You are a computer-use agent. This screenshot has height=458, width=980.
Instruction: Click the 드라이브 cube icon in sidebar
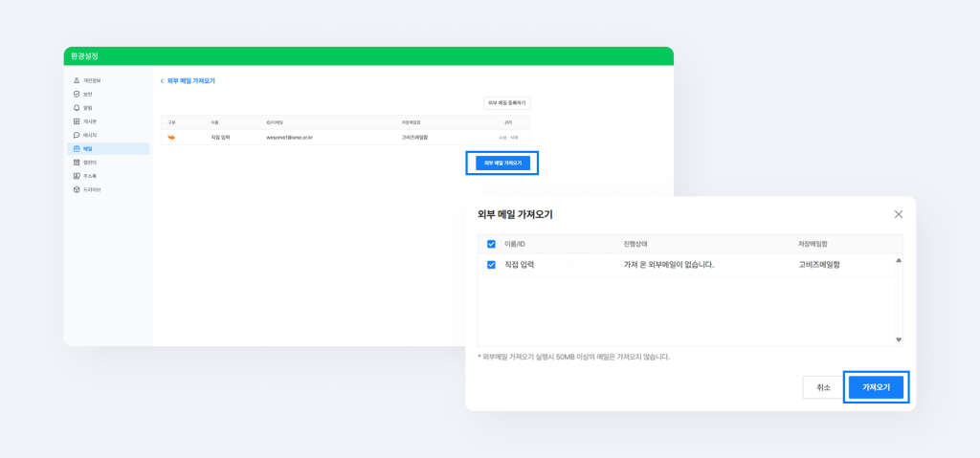[x=77, y=189]
